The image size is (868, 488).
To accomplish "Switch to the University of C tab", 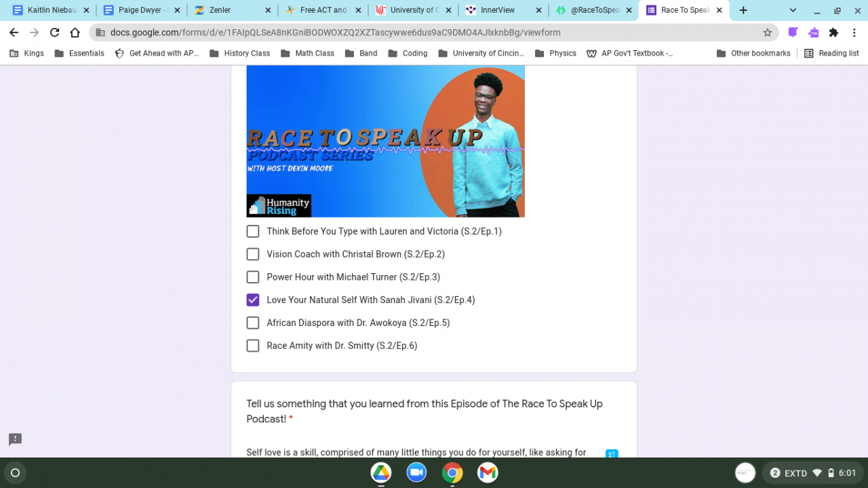I will tap(414, 10).
